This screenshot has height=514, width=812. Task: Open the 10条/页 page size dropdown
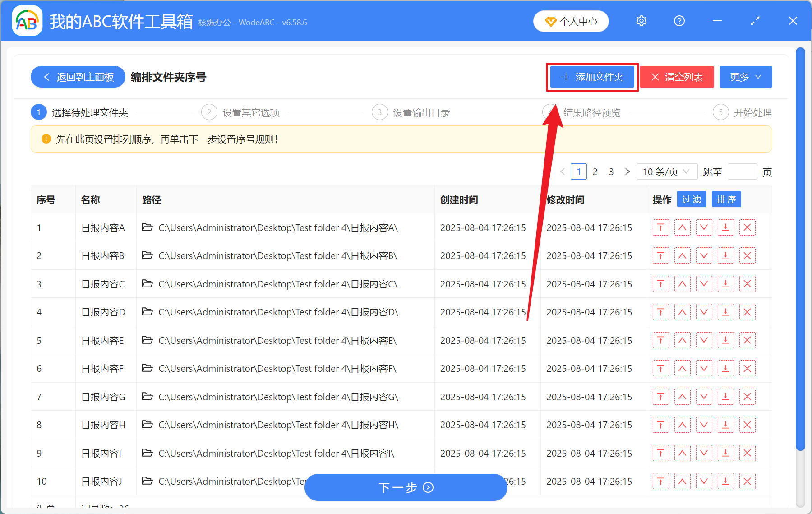[667, 171]
